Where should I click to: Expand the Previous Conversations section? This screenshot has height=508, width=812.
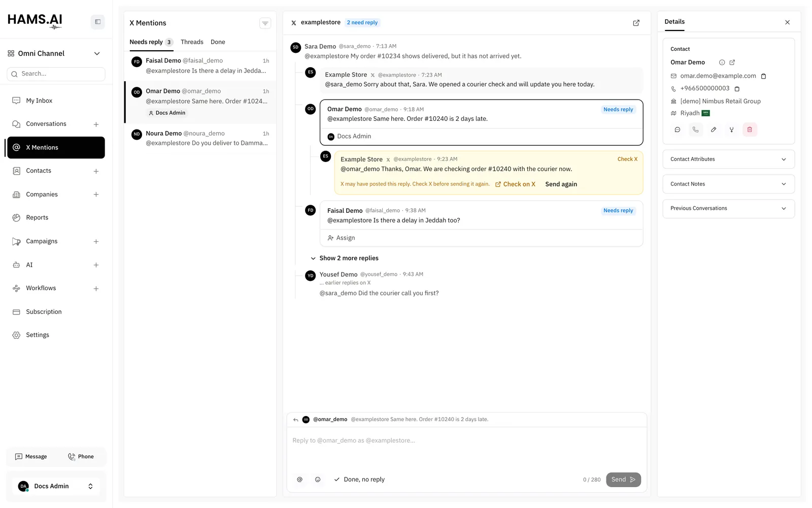(x=728, y=208)
